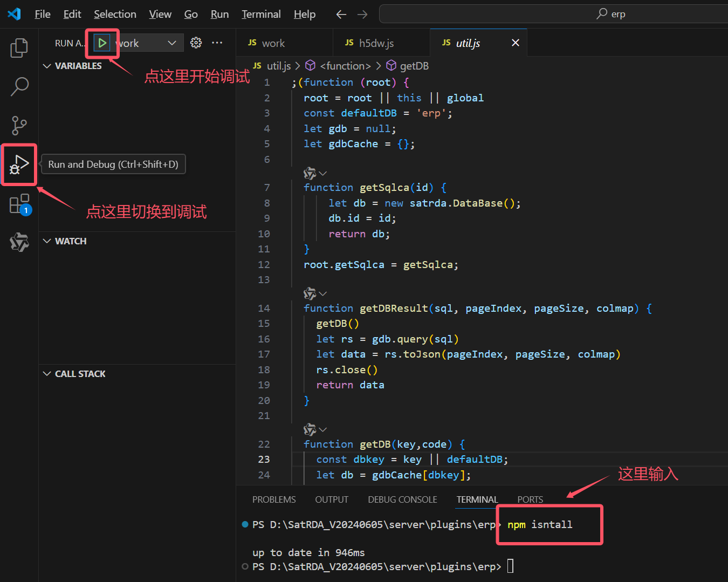Viewport: 728px width, 582px height.
Task: Open launch.json with the gear icon
Action: click(x=196, y=43)
